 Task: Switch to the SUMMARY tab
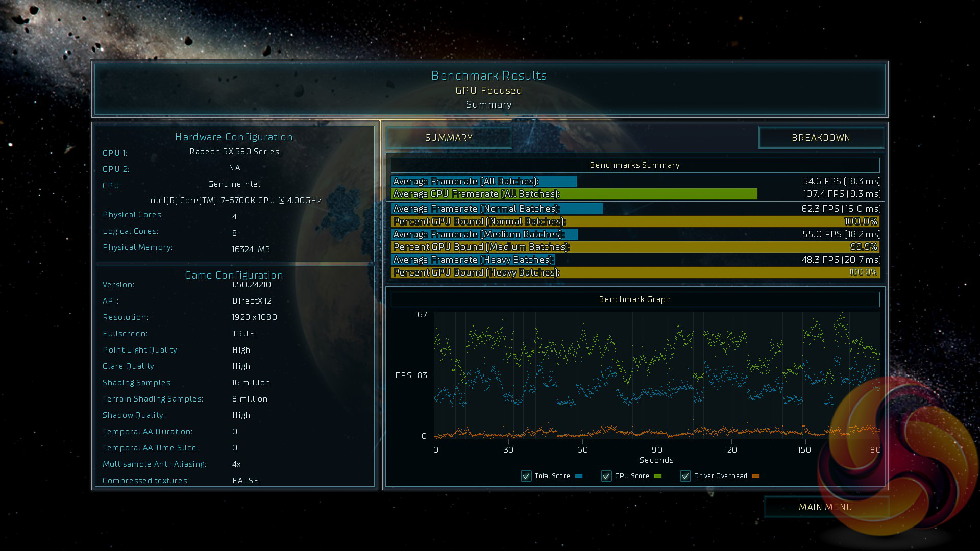tap(449, 138)
